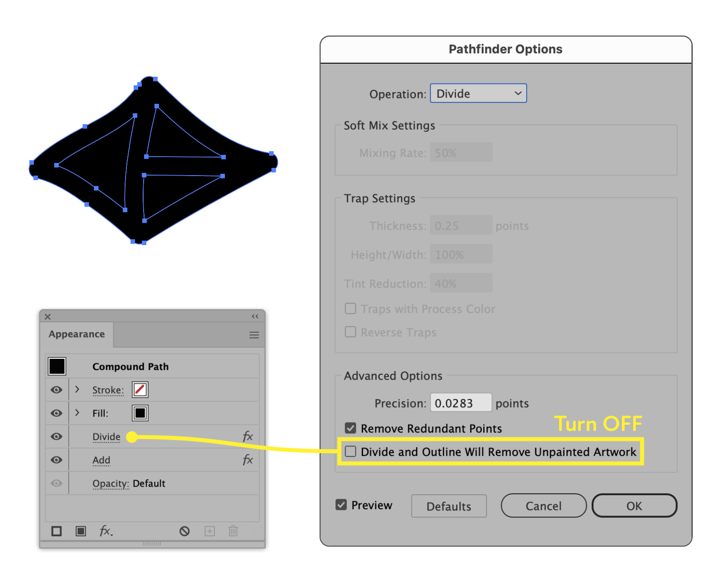This screenshot has height=585, width=728.
Task: Click OK to apply Pathfinder options
Action: click(x=634, y=506)
